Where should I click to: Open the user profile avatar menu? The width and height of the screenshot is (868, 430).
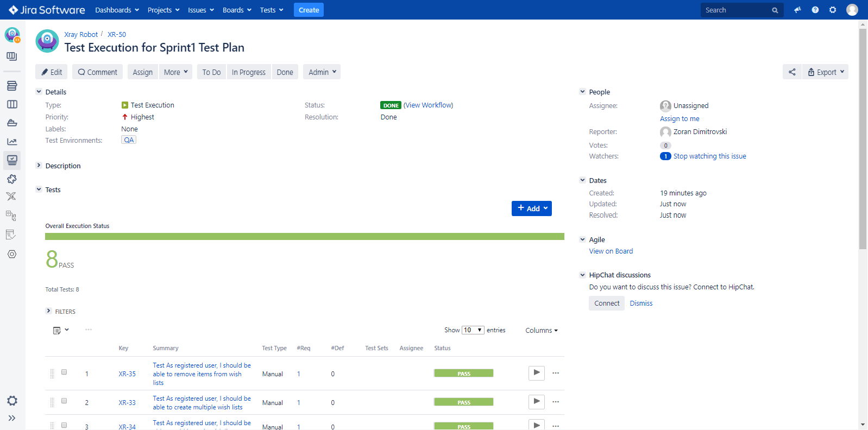point(852,10)
